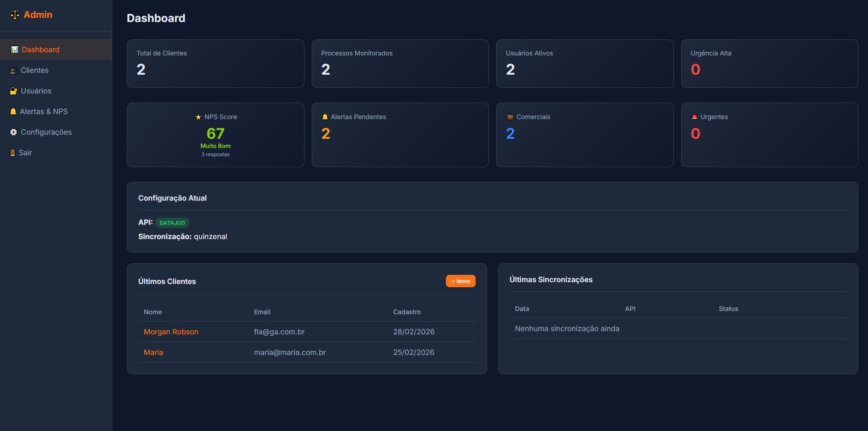This screenshot has height=431, width=868.
Task: Click the scales logo next to Admin
Action: click(14, 14)
